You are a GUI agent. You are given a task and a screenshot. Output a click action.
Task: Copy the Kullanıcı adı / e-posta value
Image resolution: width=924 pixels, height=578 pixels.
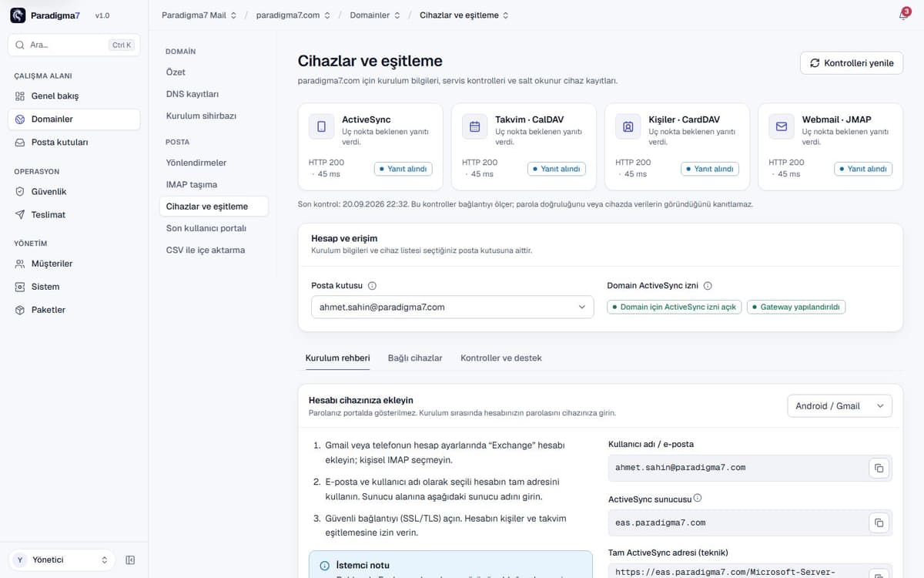879,468
